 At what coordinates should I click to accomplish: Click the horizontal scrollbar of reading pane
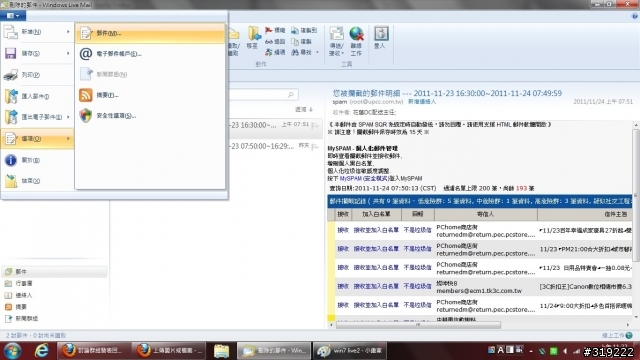[418, 325]
